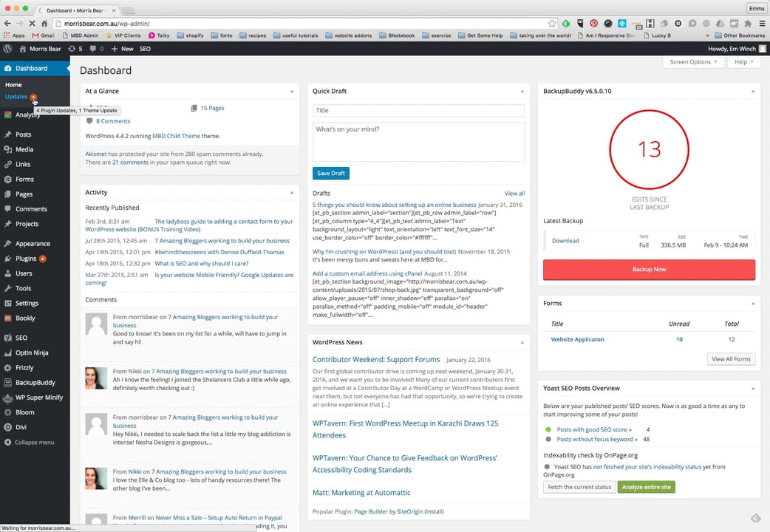The width and height of the screenshot is (770, 532).
Task: Click the Quick Draft Title field
Action: pos(418,111)
